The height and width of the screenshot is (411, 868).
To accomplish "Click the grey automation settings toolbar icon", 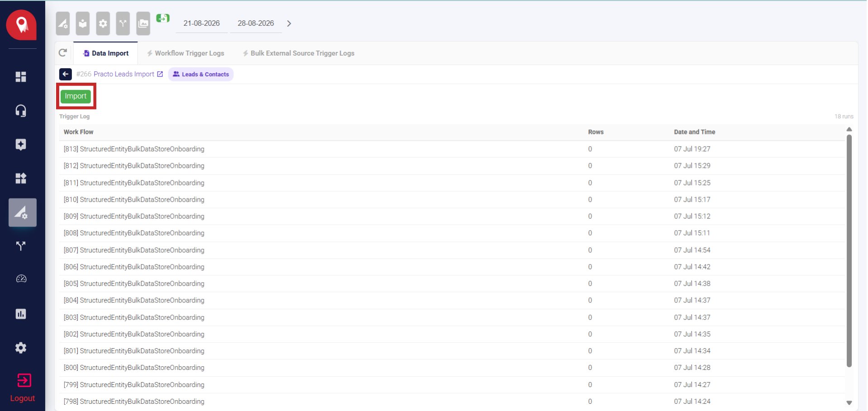I will pos(63,24).
